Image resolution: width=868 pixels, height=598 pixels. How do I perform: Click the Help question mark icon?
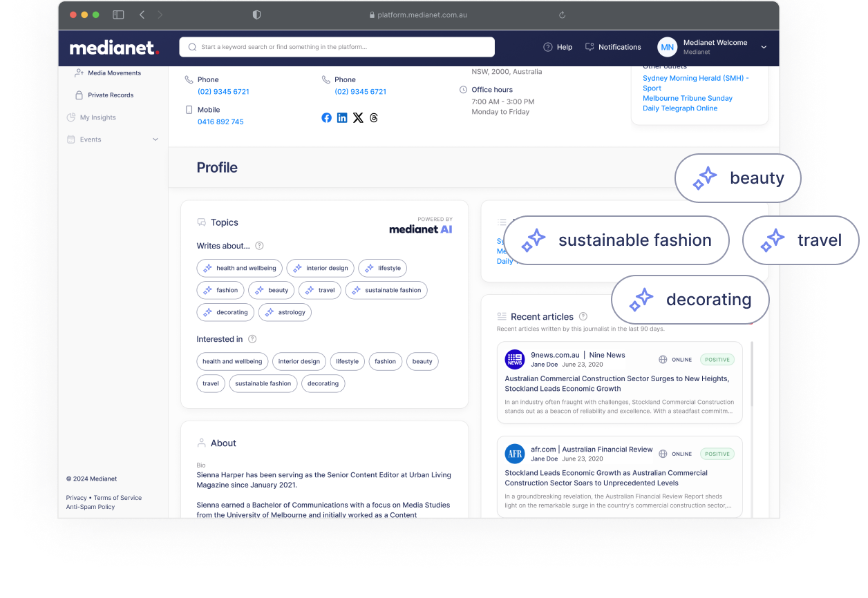[547, 47]
